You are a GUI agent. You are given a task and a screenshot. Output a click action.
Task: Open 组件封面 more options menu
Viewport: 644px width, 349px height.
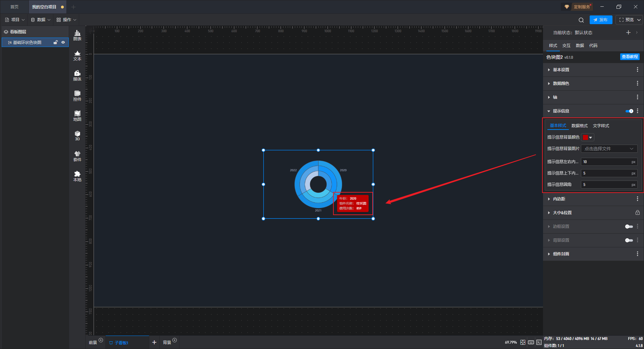pyautogui.click(x=637, y=254)
